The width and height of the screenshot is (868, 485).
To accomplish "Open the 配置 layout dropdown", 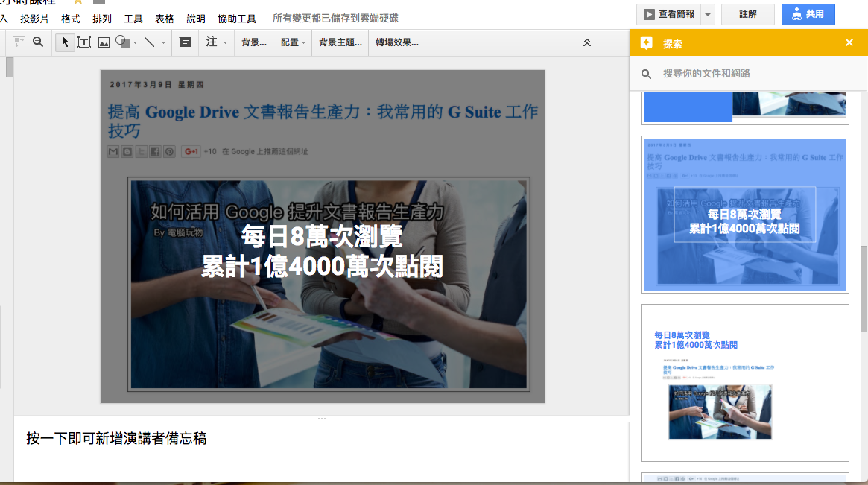I will pyautogui.click(x=294, y=42).
